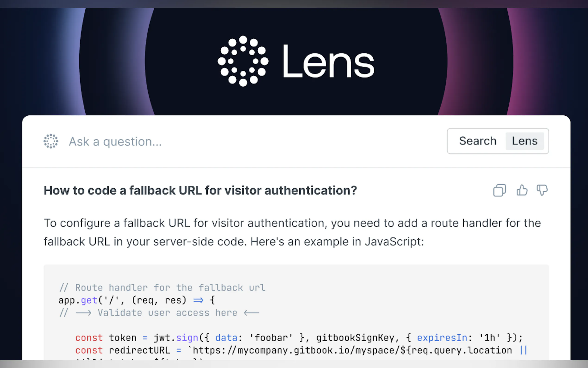
Task: Click the large Lens wordmark in the banner
Action: point(328,62)
